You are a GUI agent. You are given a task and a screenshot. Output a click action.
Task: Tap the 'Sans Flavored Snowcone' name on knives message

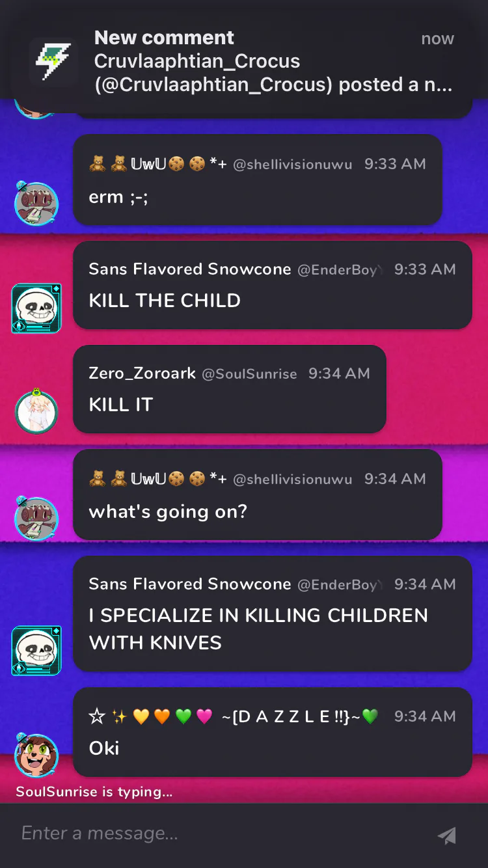(x=190, y=584)
